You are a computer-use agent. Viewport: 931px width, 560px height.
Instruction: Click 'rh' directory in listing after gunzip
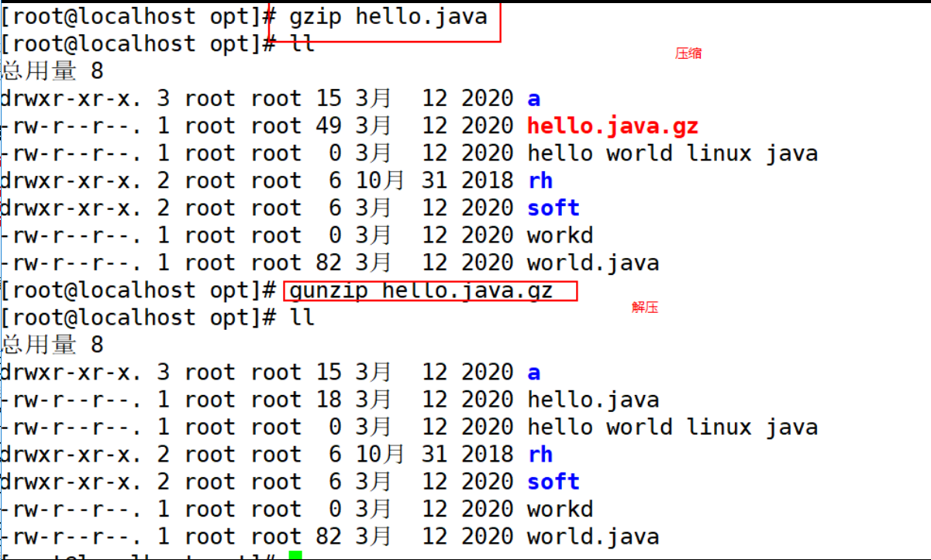[540, 454]
